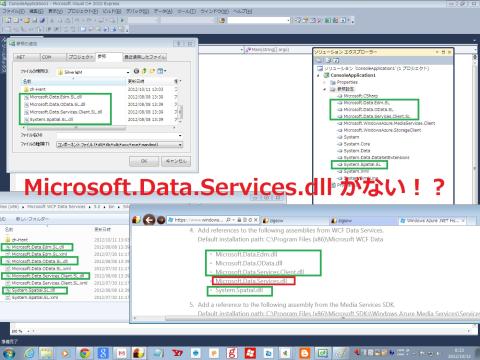The image size is (480, 360).
Task: Collapse the ConsoleApplication1 project node
Action: (318, 75)
